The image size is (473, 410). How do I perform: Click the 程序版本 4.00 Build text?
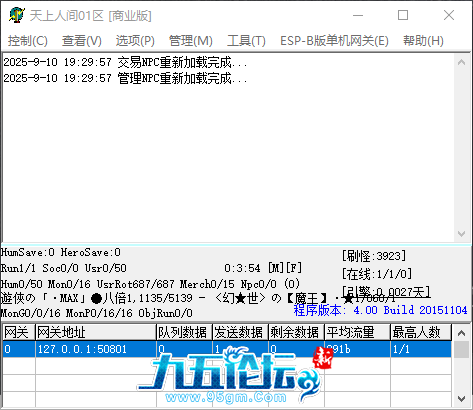click(380, 310)
